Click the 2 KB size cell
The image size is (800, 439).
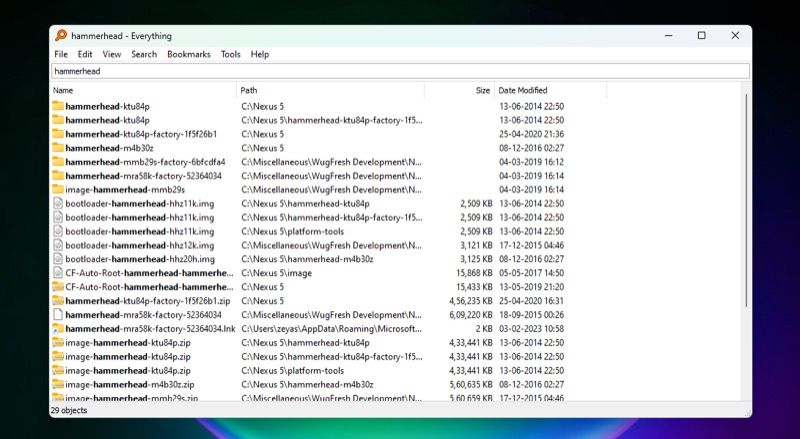coord(484,329)
